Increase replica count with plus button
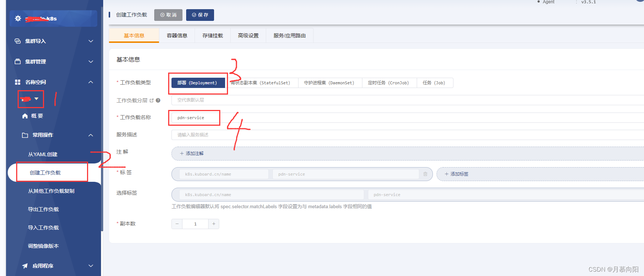The image size is (644, 276). (214, 224)
